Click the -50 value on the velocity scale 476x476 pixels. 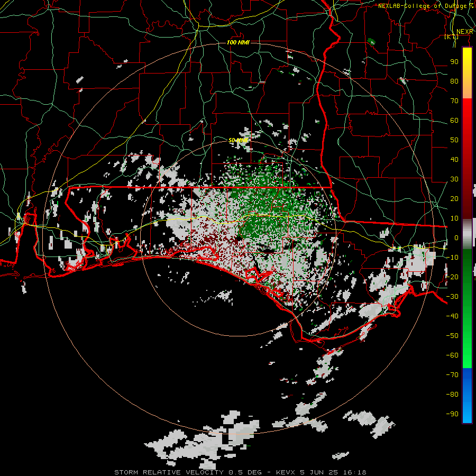coord(452,336)
